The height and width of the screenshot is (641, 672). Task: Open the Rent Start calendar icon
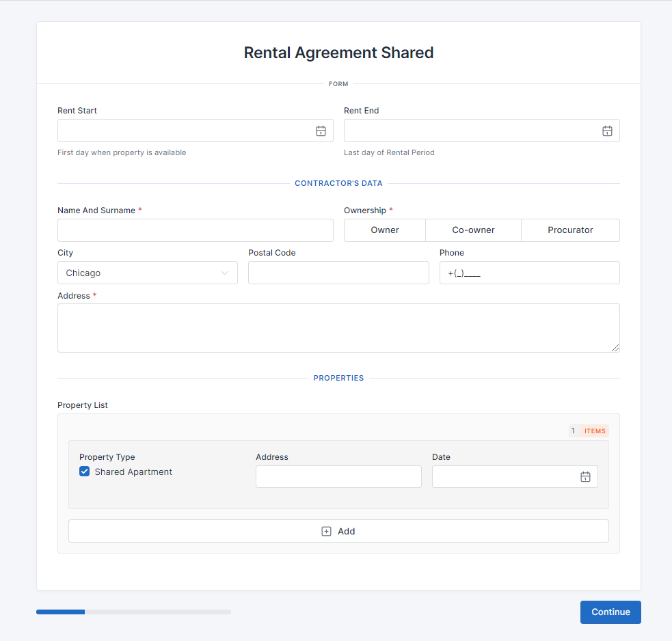point(321,131)
